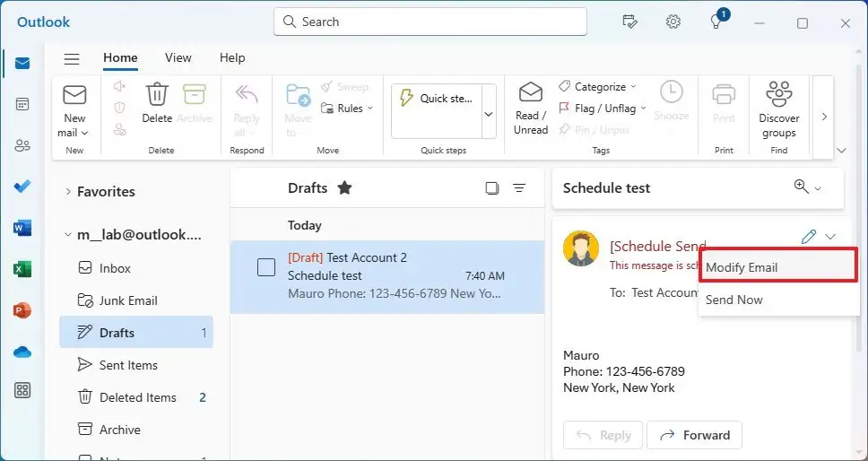Click the Snooze clock button

click(x=672, y=101)
